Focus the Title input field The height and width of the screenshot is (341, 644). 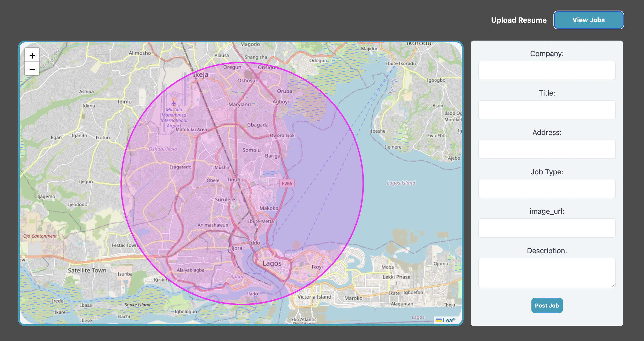[547, 110]
